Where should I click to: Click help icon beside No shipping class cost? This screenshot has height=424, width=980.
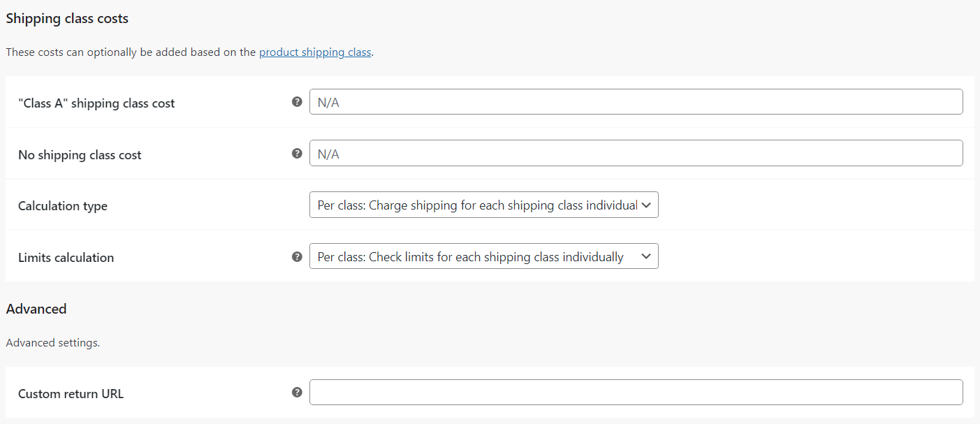point(297,154)
